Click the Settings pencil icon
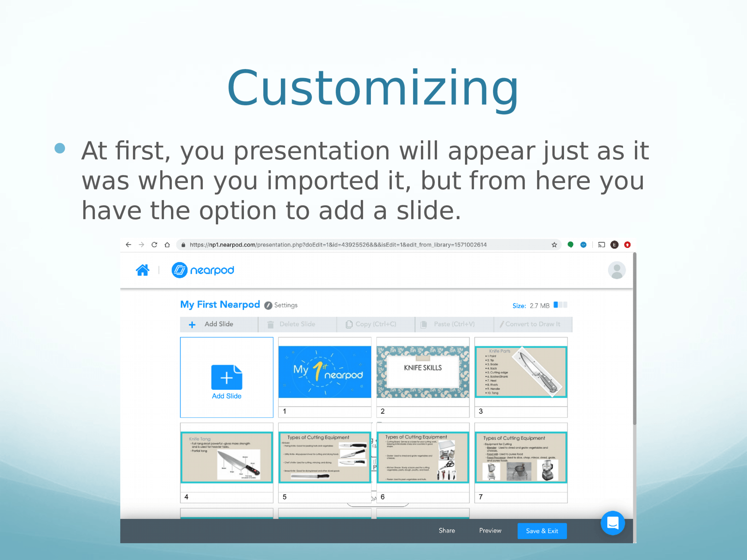Image resolution: width=747 pixels, height=560 pixels. coord(268,306)
